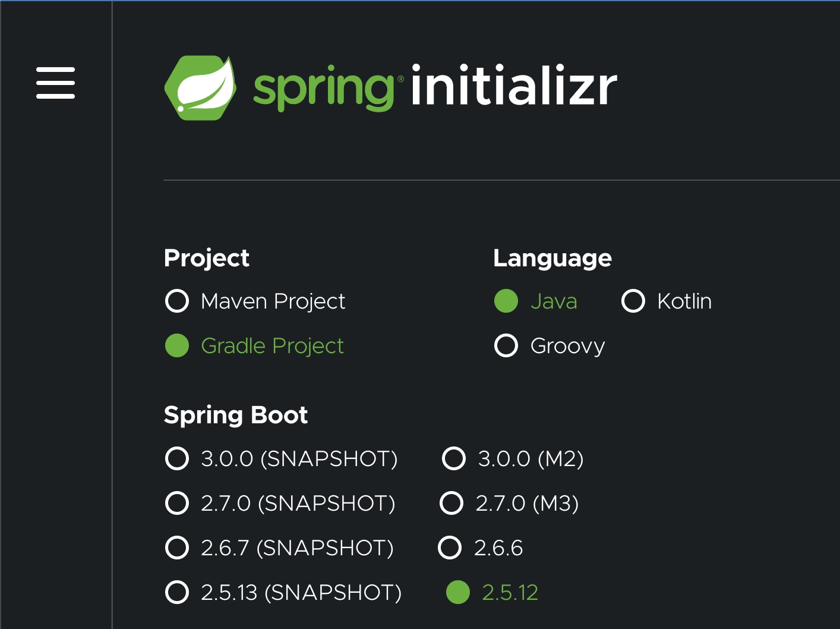Click the Spring Boot section heading
The height and width of the screenshot is (629, 840).
coord(236,415)
